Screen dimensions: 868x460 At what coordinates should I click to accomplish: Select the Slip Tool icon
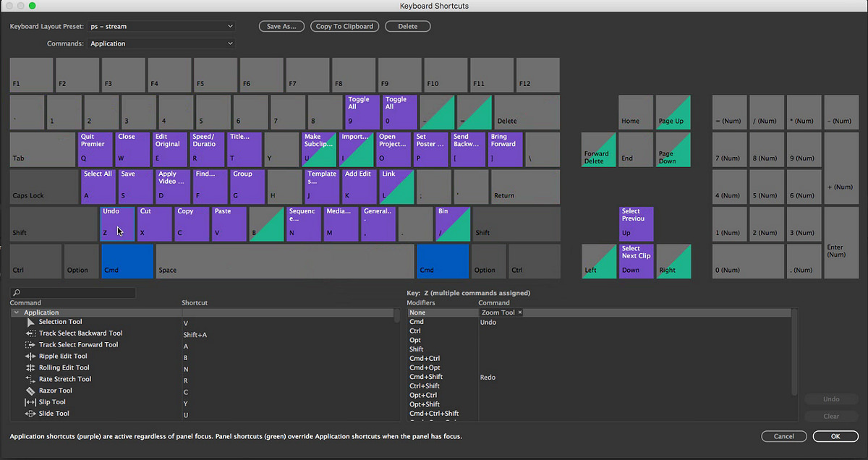(30, 402)
